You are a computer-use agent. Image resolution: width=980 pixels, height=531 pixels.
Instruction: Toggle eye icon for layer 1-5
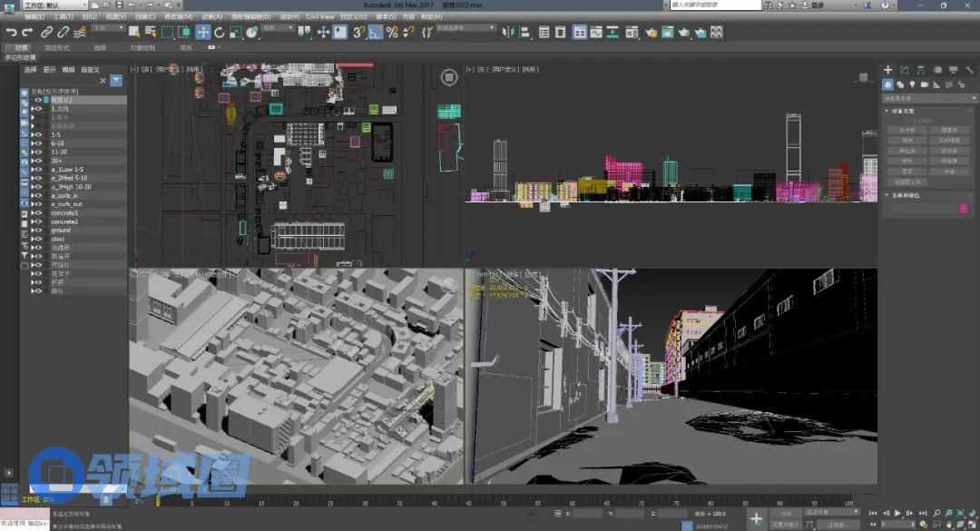coord(38,134)
